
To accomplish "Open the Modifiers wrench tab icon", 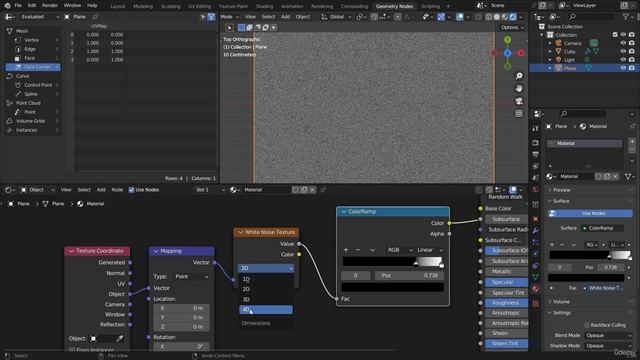I will pos(536,231).
